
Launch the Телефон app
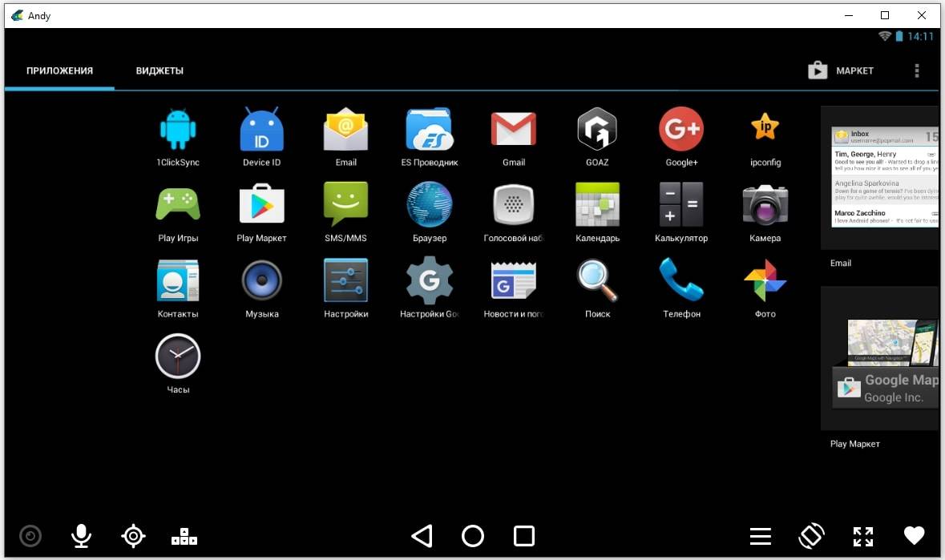[x=681, y=280]
